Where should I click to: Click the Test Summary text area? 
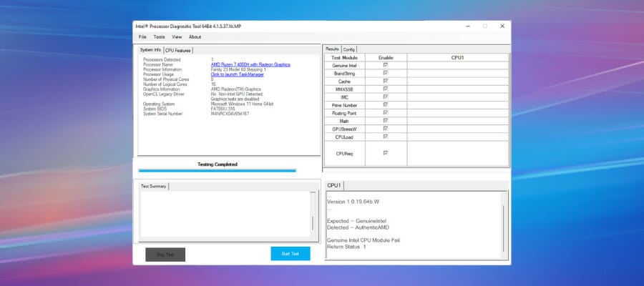[225, 214]
